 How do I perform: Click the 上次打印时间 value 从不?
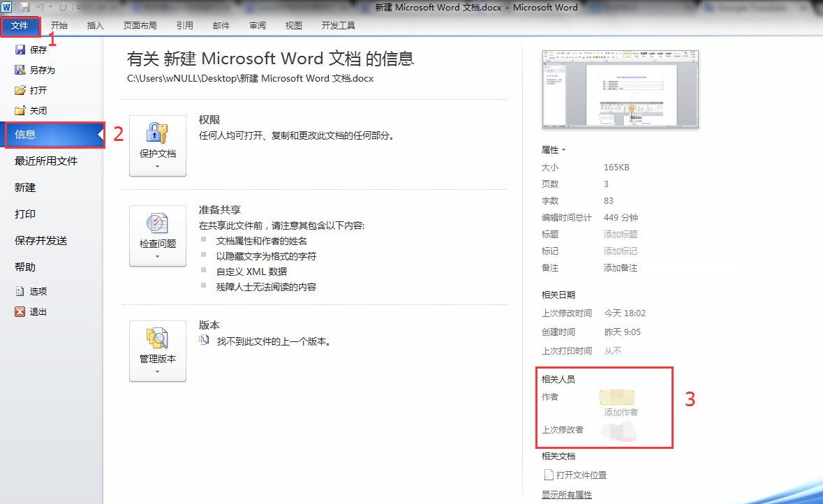612,350
